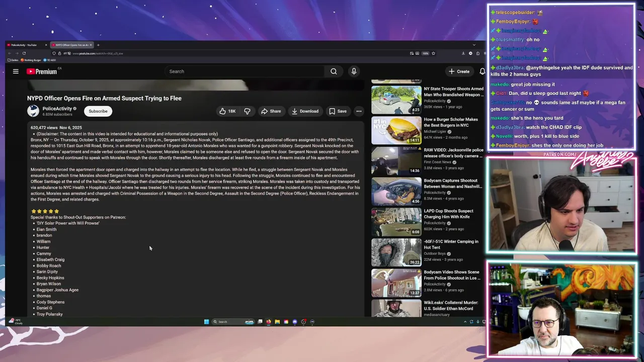Show hidden system tray icons chevron

[x=465, y=322]
